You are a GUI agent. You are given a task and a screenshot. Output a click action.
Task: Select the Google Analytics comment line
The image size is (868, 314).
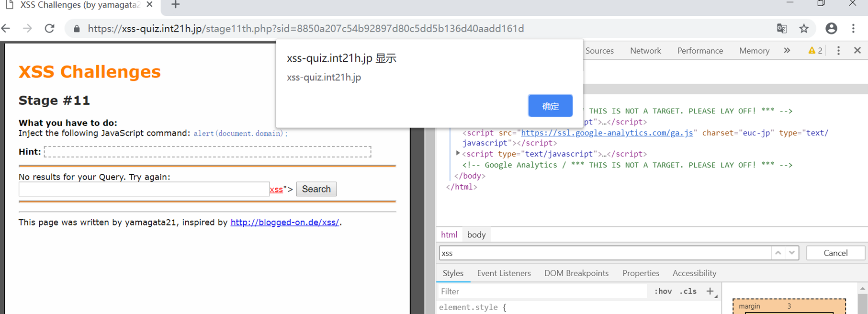tap(627, 165)
